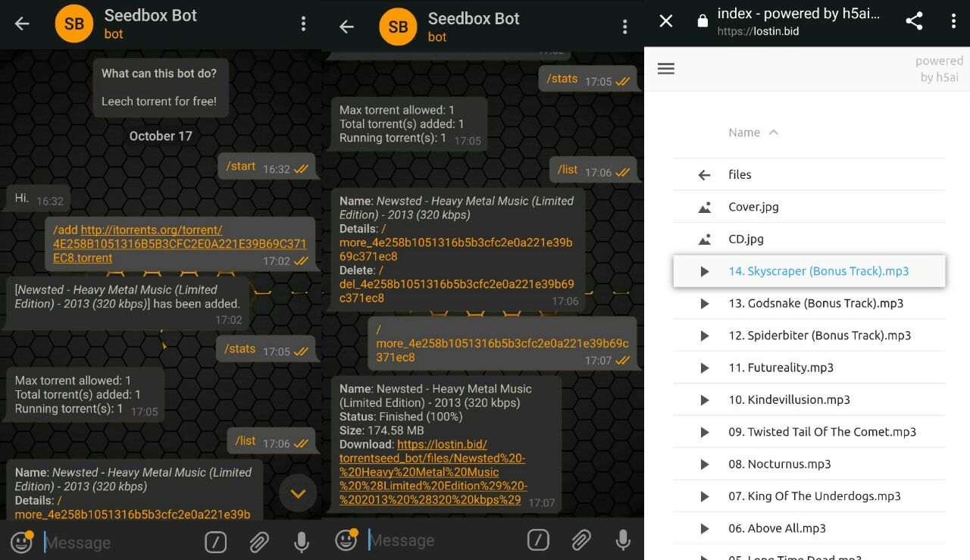Tap the paperclip attach icon in left chat

[259, 542]
